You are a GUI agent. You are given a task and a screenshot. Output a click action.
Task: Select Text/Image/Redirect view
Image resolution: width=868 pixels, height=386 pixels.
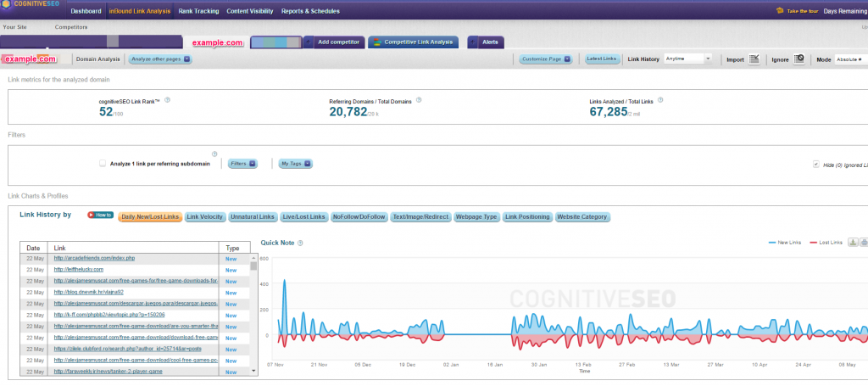pos(420,217)
